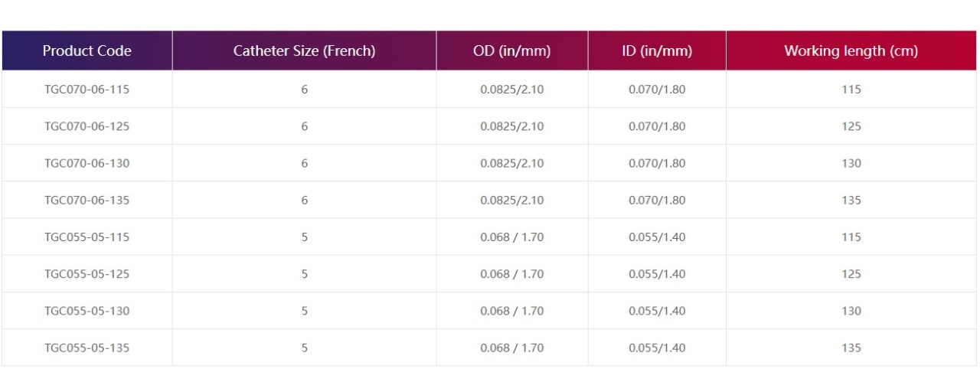Click working length 130 in TGC055-05-130 row
This screenshot has width=980, height=382.
coord(851,311)
